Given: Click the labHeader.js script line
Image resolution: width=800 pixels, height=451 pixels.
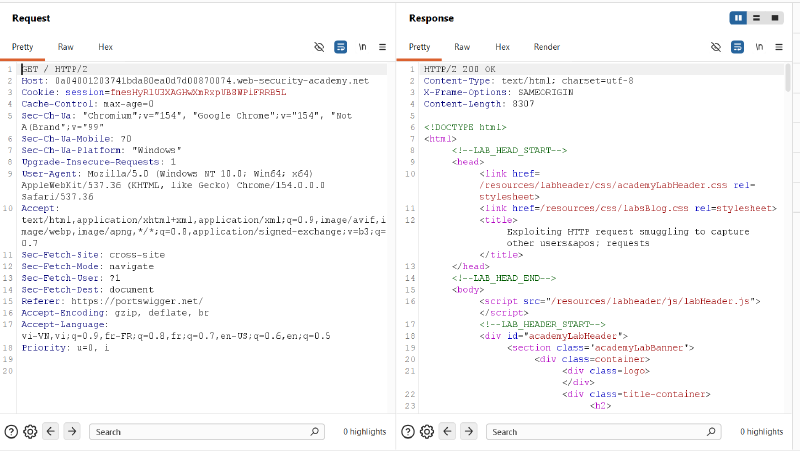Looking at the screenshot, I should pos(620,301).
